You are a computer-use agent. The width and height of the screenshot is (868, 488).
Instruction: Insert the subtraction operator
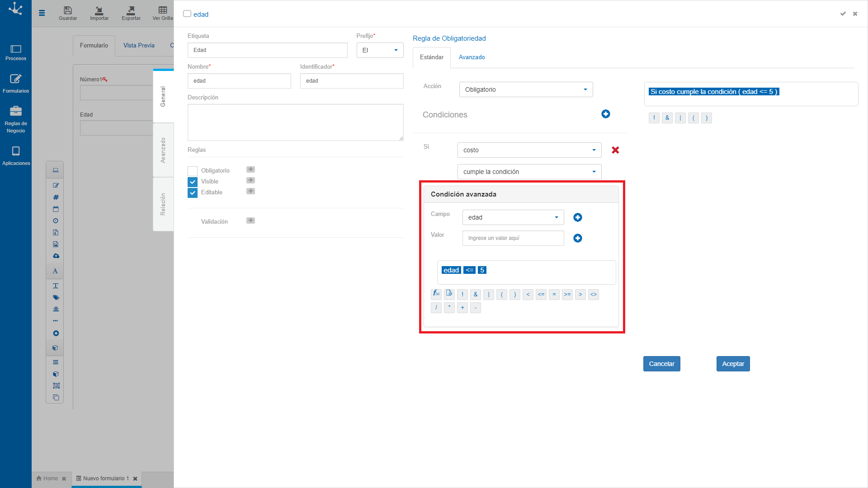pyautogui.click(x=476, y=308)
